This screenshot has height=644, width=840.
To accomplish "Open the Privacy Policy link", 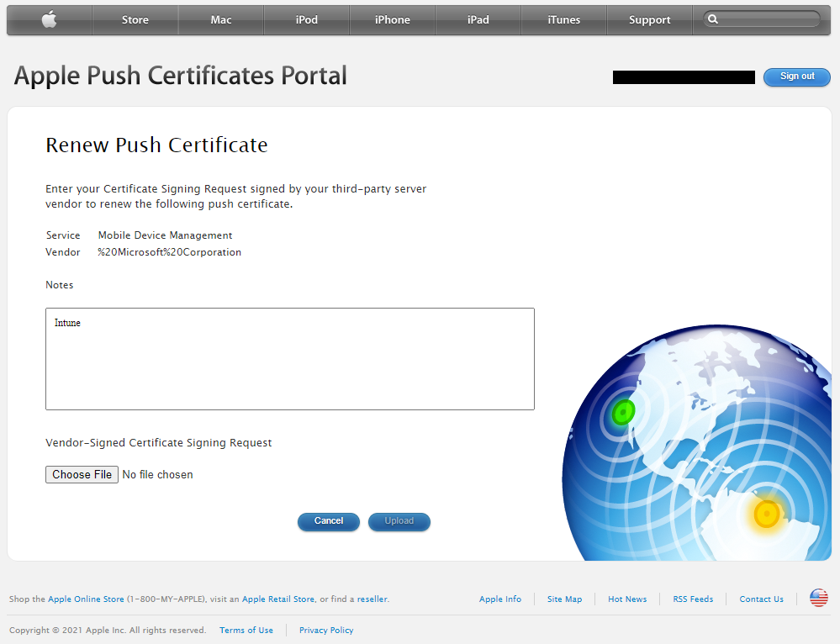I will (x=326, y=630).
